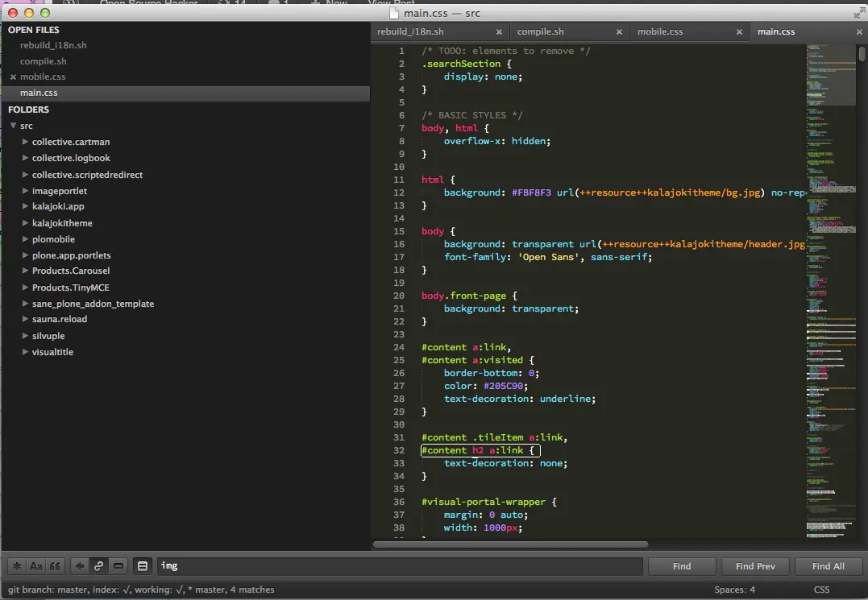Expand kalajoki.app folder
Screen dimensions: 868x600
pos(25,205)
